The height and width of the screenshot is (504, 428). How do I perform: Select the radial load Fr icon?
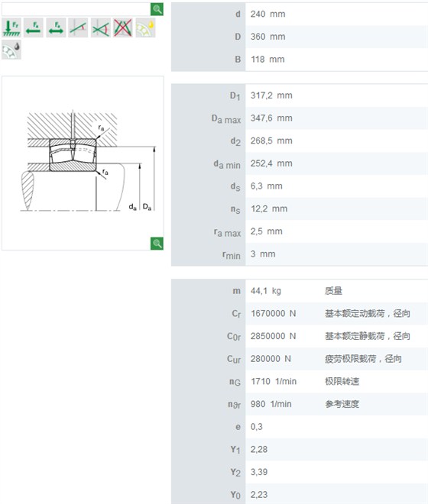(x=11, y=27)
